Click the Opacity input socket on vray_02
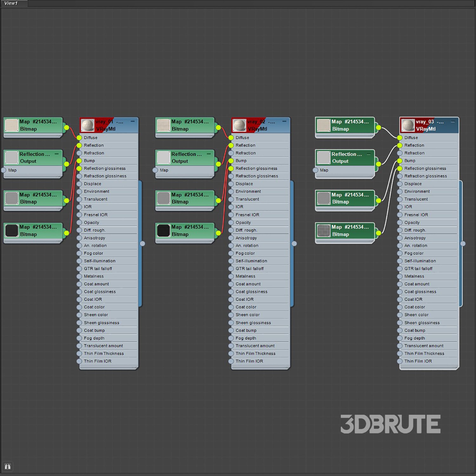The image size is (476, 476). tap(231, 223)
